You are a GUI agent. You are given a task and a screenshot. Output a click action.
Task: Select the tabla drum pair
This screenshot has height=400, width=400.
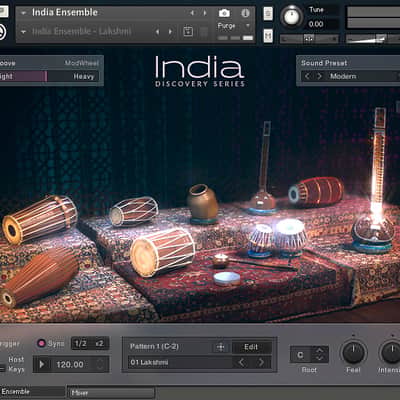[277, 238]
